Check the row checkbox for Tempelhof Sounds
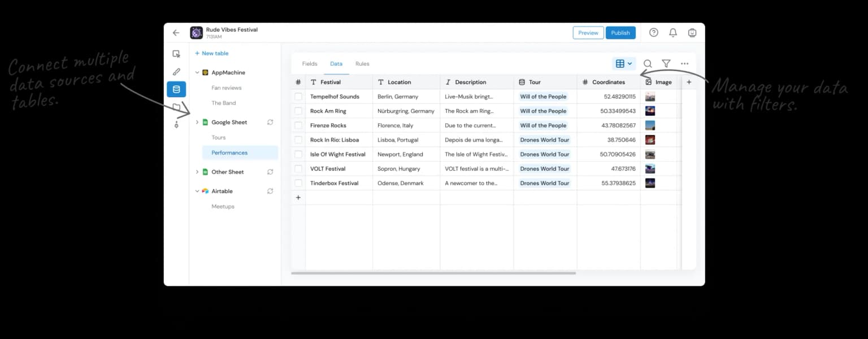868x339 pixels. point(298,96)
